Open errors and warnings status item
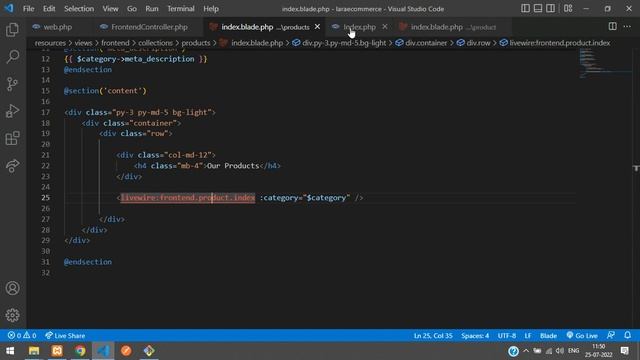Viewport: 640px width, 360px height. click(x=22, y=336)
